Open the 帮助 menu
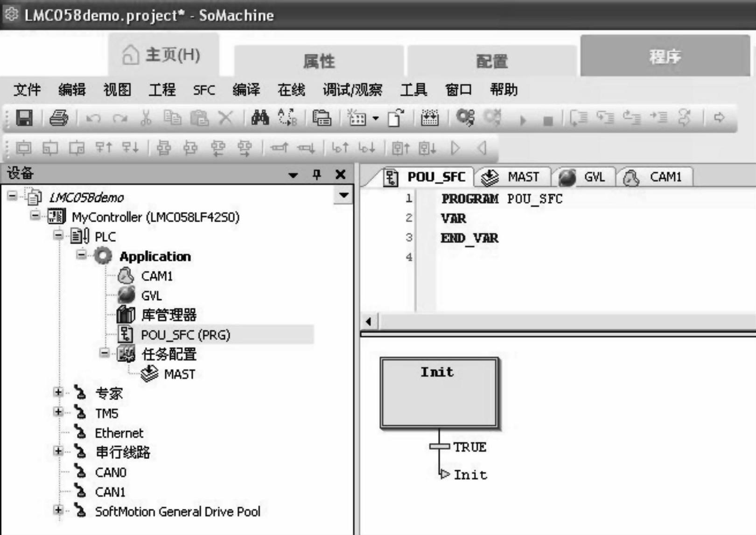Image resolution: width=756 pixels, height=535 pixels. [504, 90]
